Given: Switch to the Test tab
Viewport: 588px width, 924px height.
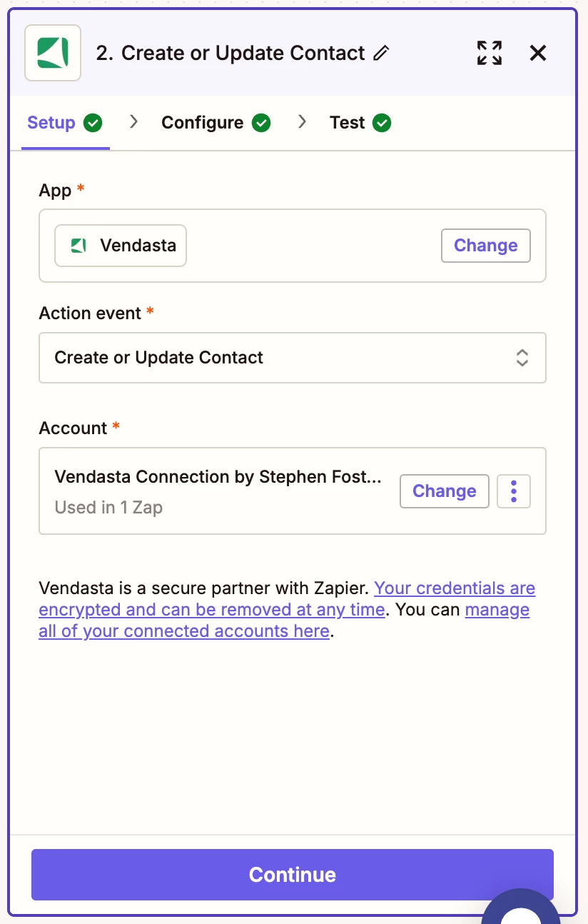Looking at the screenshot, I should [348, 123].
